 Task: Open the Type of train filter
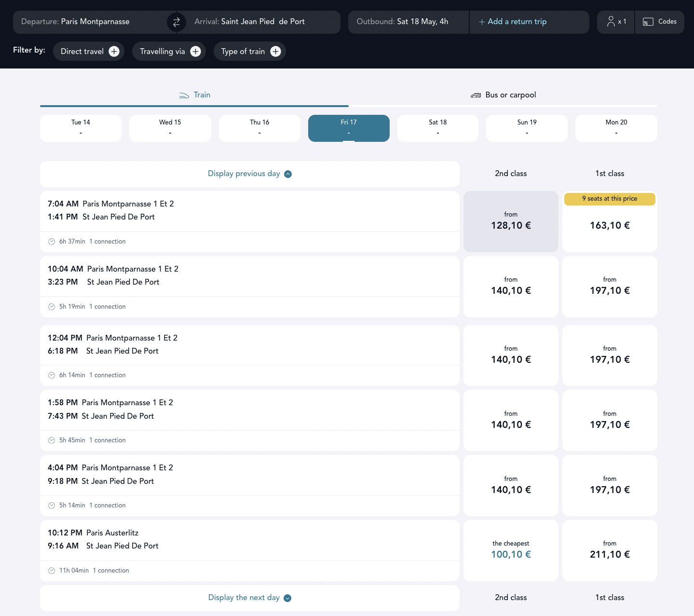pyautogui.click(x=250, y=52)
